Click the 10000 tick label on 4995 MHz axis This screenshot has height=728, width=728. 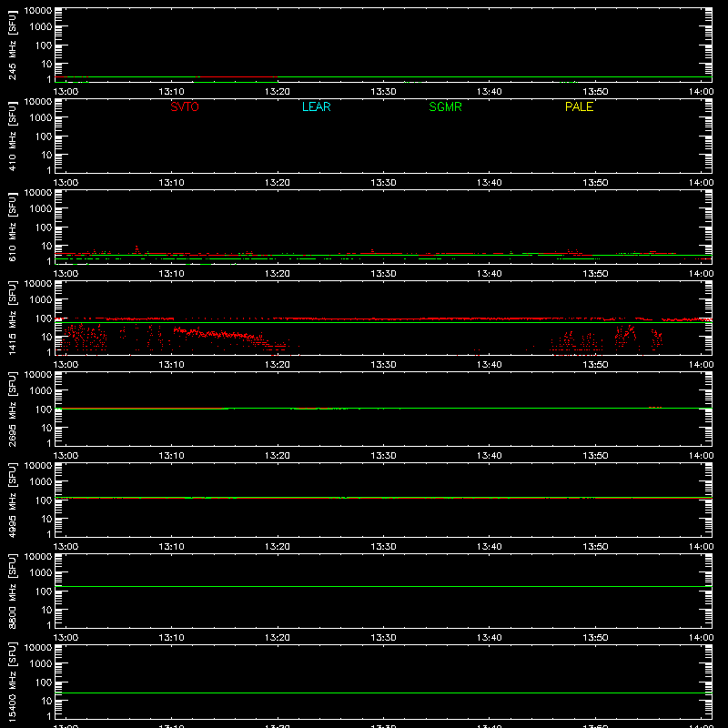click(38, 466)
